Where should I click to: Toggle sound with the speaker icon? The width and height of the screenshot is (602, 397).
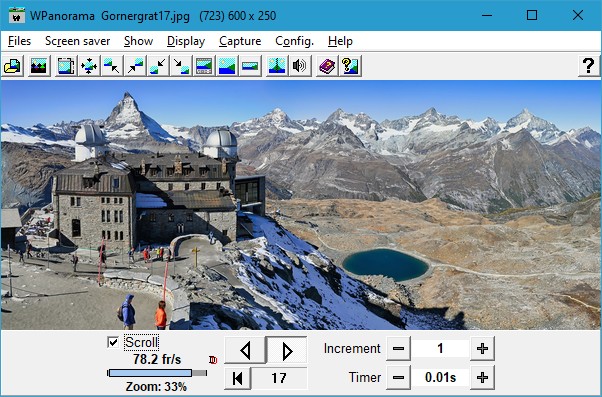300,66
